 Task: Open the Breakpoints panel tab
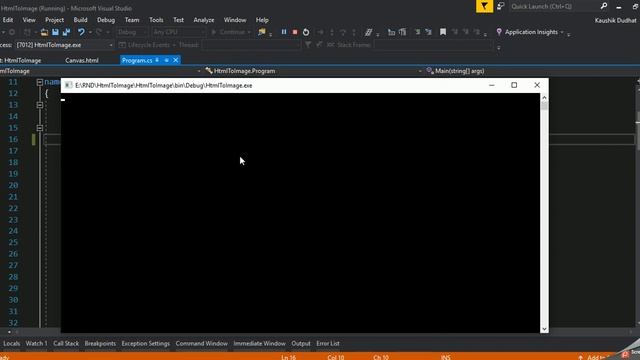click(100, 343)
